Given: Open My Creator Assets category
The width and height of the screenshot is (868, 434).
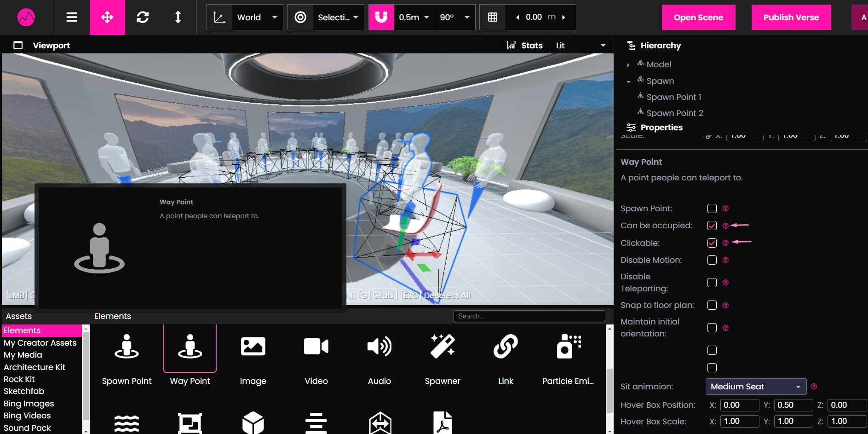Looking at the screenshot, I should pos(40,343).
